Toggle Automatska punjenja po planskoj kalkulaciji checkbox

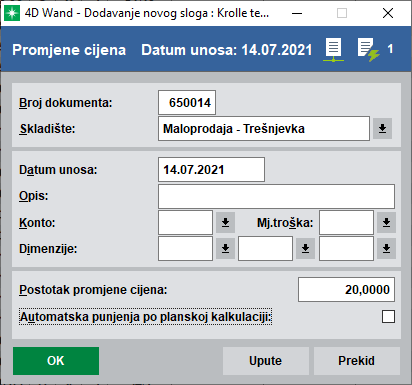point(388,317)
